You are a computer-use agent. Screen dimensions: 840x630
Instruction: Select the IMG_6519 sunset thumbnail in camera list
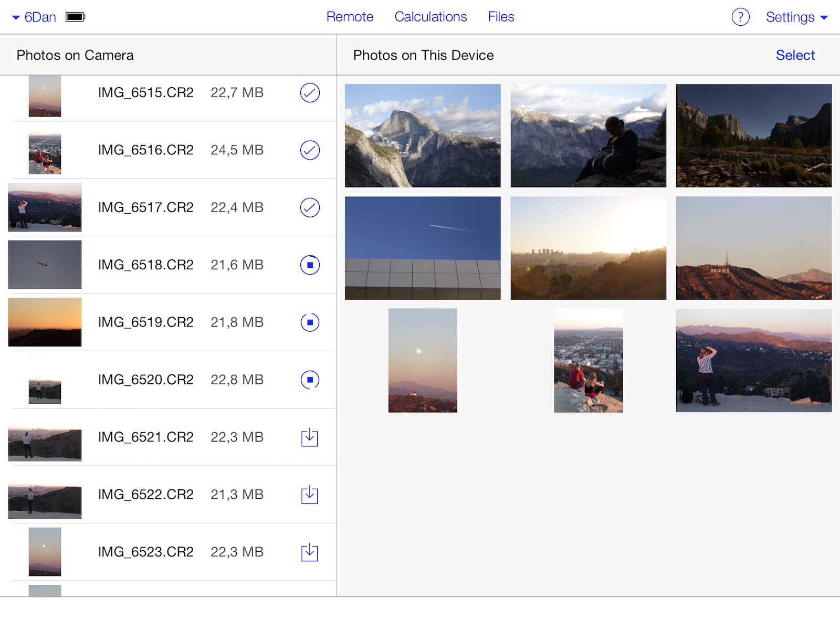(x=45, y=322)
